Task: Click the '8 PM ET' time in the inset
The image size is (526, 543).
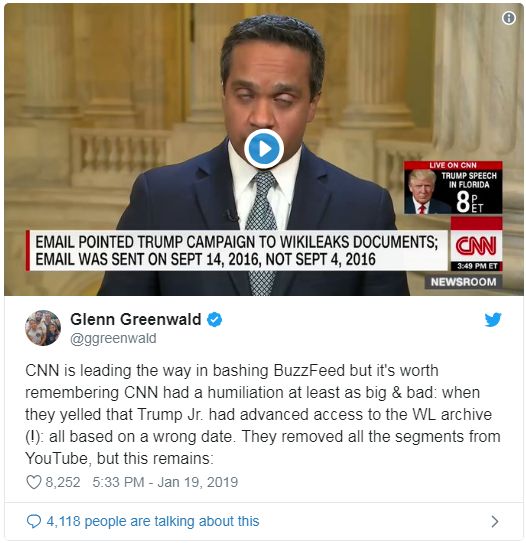Action: [x=469, y=202]
